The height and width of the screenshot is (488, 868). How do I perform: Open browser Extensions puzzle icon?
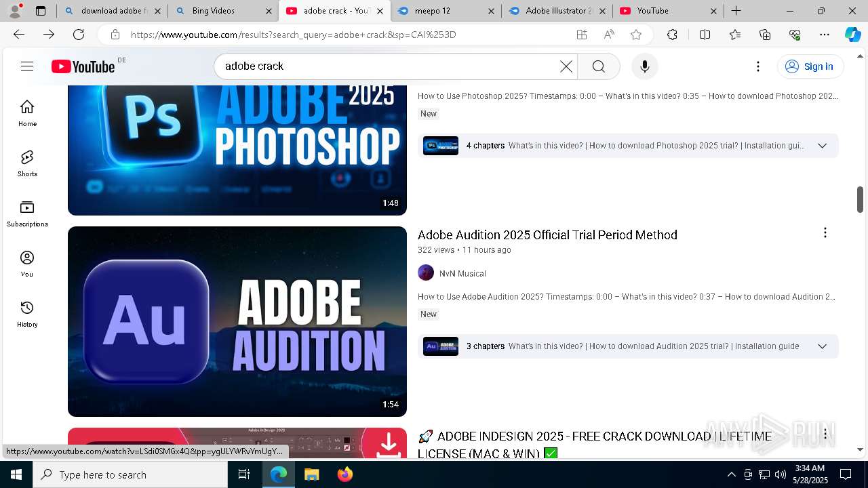(672, 35)
